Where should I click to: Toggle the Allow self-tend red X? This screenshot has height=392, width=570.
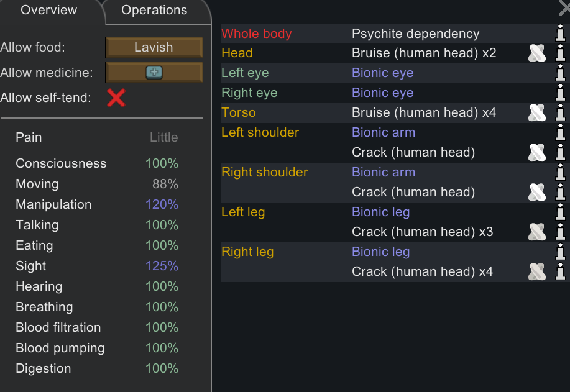(116, 98)
